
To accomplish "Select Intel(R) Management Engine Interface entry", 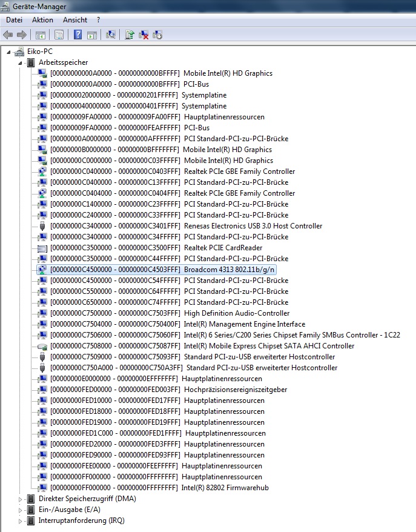I will tap(177, 324).
